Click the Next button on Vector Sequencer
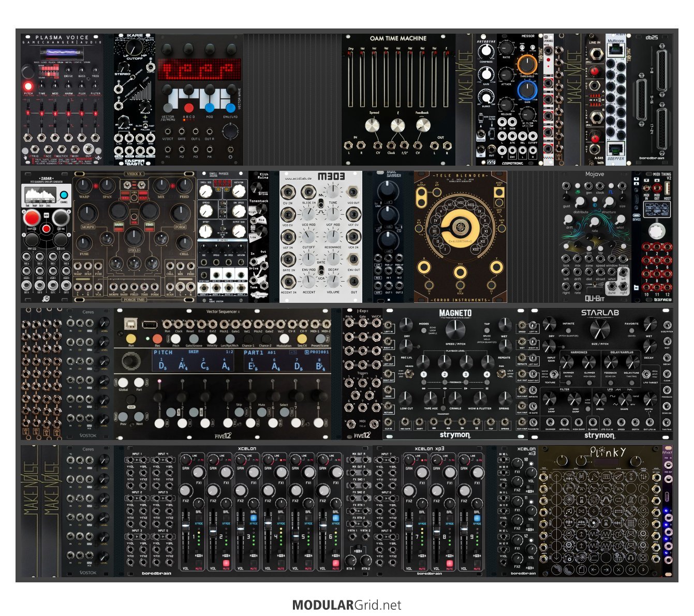This screenshot has width=694, height=616. [x=139, y=417]
